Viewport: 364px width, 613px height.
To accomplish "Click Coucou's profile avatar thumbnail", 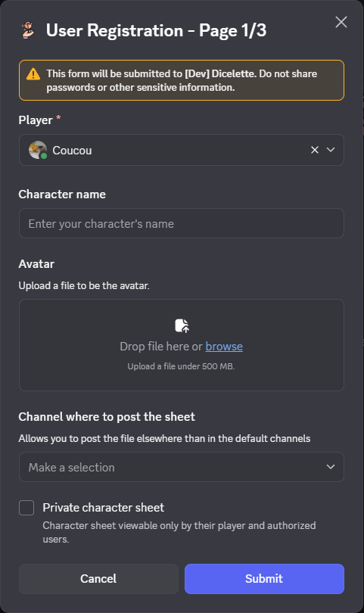I will 38,150.
